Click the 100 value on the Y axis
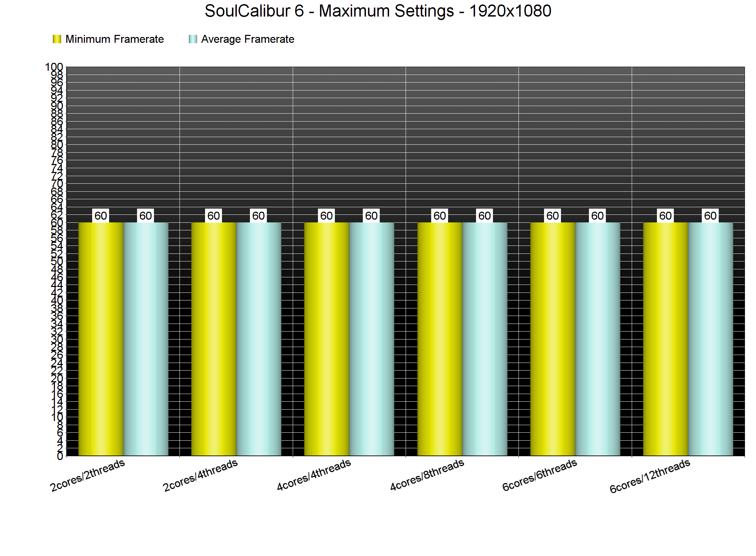This screenshot has width=756, height=556. click(54, 67)
